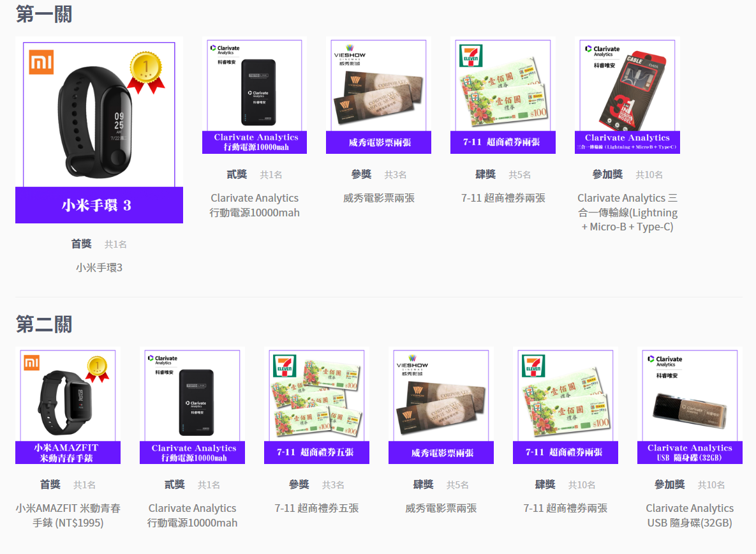Select the 第一關 威秀電影票兩張 prize image
Image resolution: width=756 pixels, height=554 pixels.
click(378, 96)
